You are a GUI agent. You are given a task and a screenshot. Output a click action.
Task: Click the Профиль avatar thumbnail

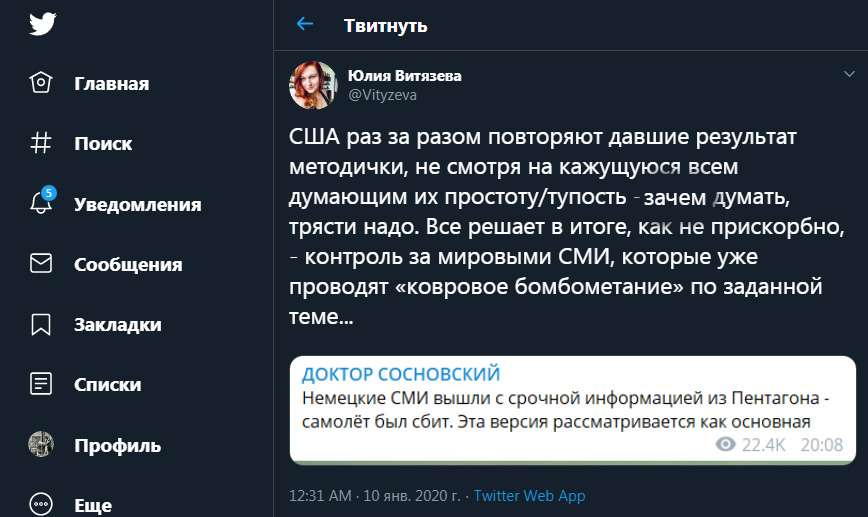coord(41,444)
